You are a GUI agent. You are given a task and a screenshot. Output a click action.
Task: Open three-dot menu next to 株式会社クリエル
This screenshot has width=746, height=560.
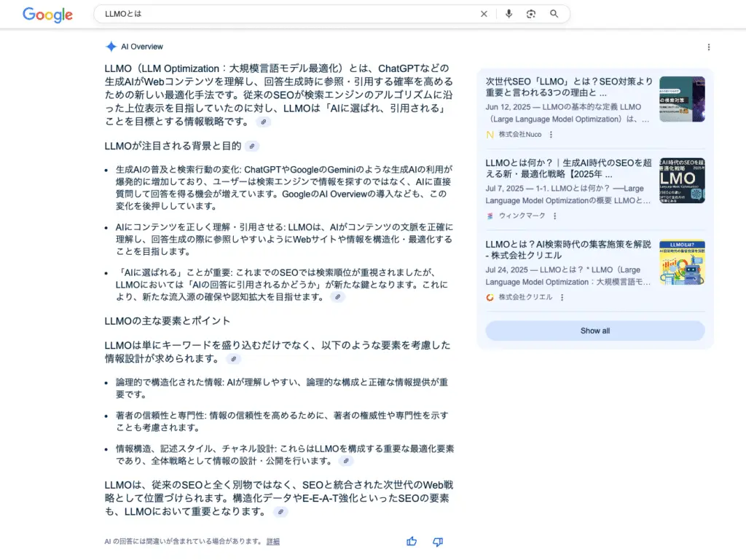(562, 297)
